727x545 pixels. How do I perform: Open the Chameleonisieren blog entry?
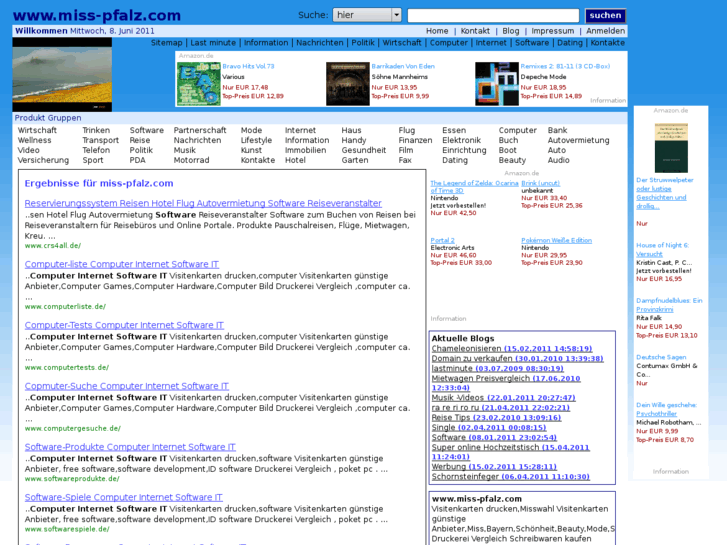tap(512, 348)
